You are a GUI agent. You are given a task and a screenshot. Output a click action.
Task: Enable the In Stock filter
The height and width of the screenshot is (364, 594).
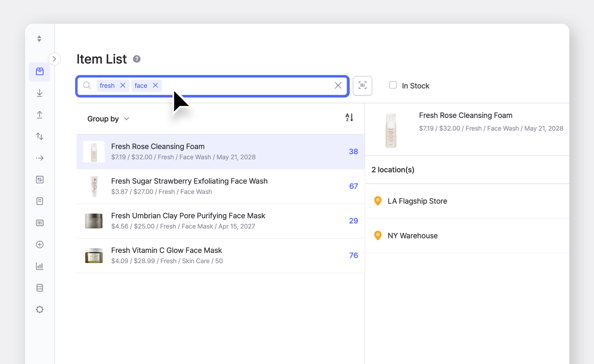[x=392, y=85]
